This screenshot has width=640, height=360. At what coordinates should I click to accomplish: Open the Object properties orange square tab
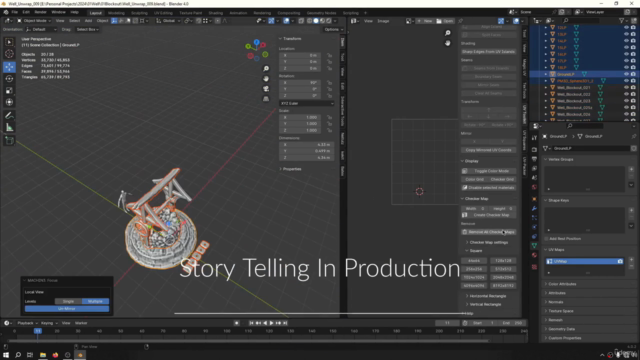pos(534,199)
